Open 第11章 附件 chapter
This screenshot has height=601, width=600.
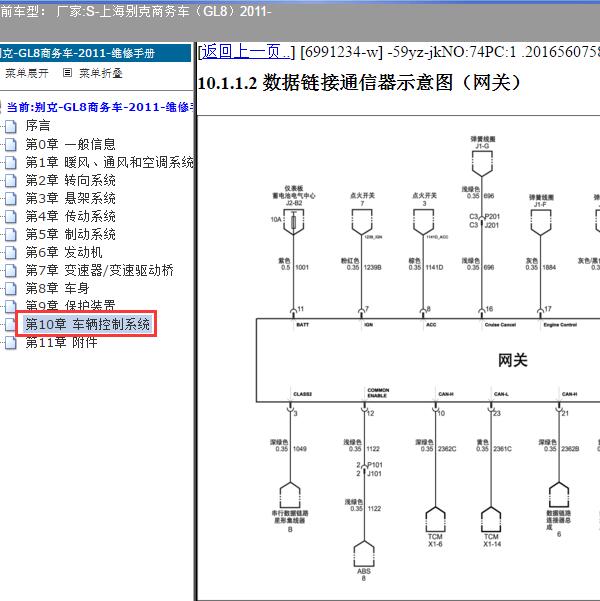point(61,342)
